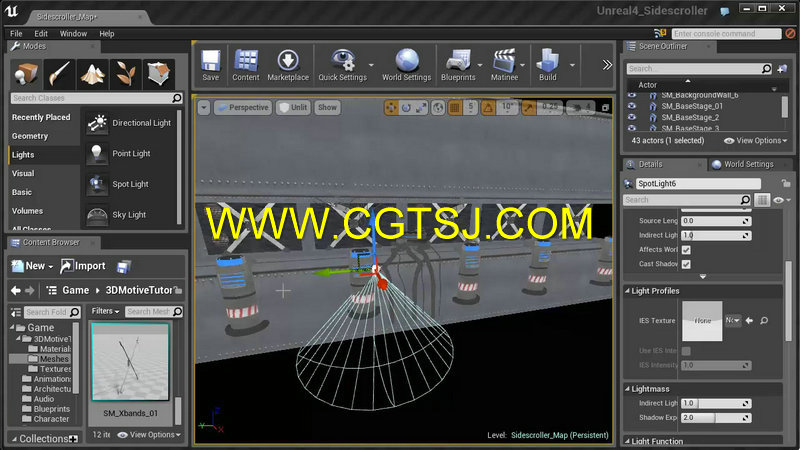Select the rotate transform gizmo icon
Viewport: 800px width, 450px height.
406,108
